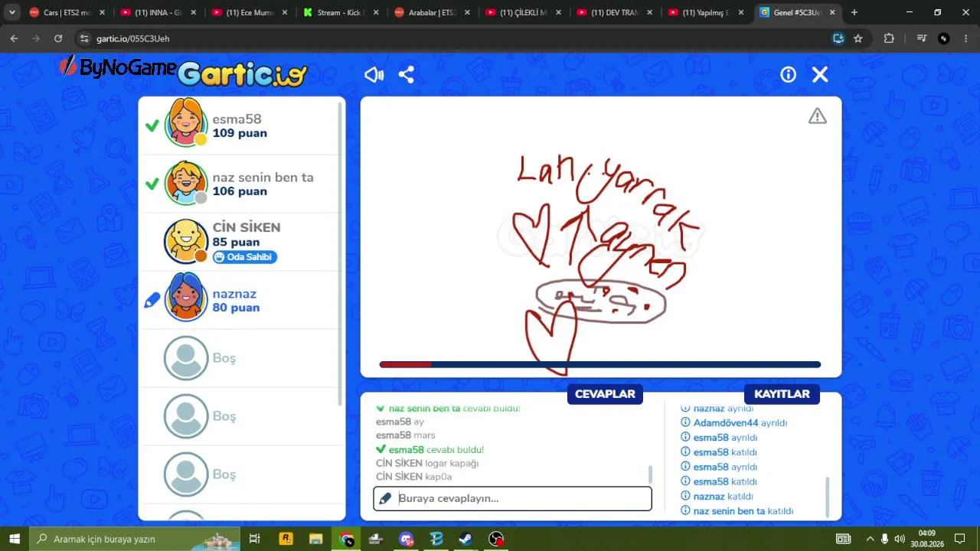Viewport: 980px width, 551px height.
Task: Open Rockstar Games Launcher from taskbar
Action: tap(286, 539)
